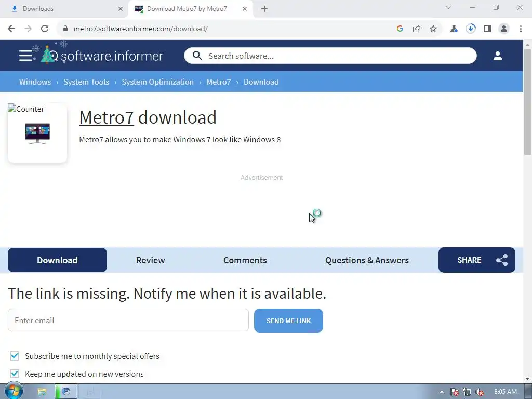Click the Metro7 monitor thumbnail image
Screen dimensions: 532x399
coord(37,134)
